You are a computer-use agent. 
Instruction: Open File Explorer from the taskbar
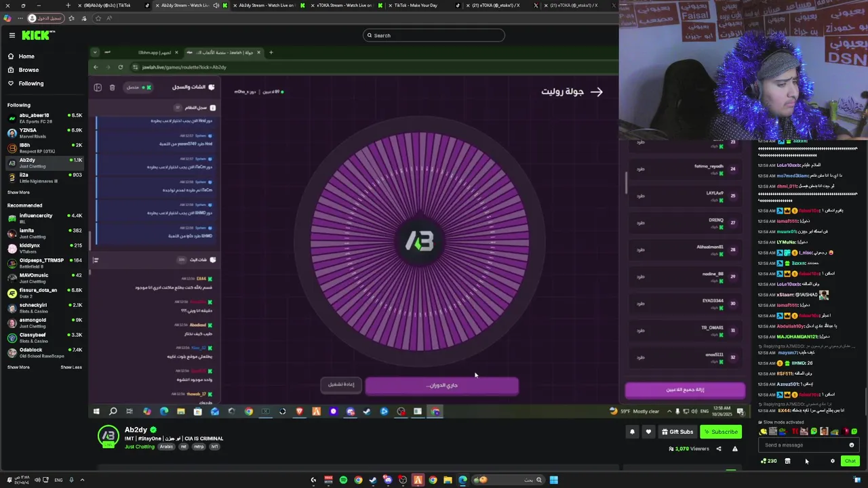tap(448, 480)
